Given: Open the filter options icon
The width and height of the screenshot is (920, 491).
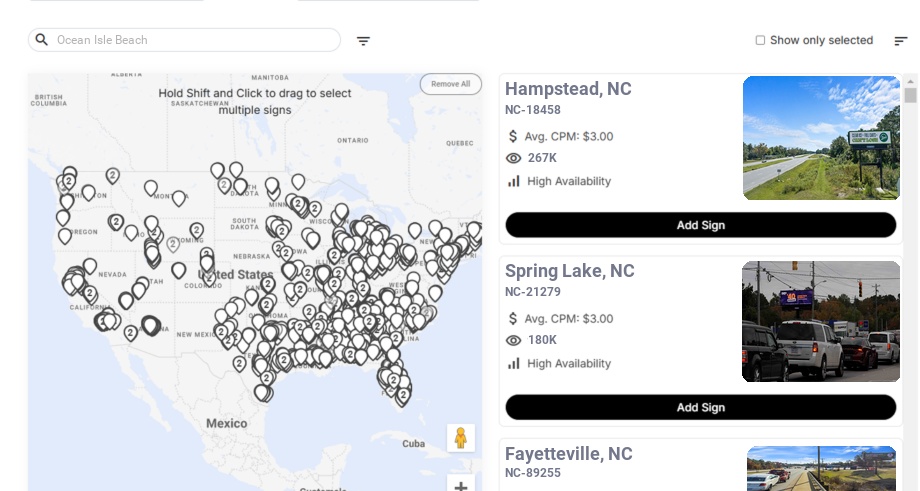Looking at the screenshot, I should [x=363, y=41].
